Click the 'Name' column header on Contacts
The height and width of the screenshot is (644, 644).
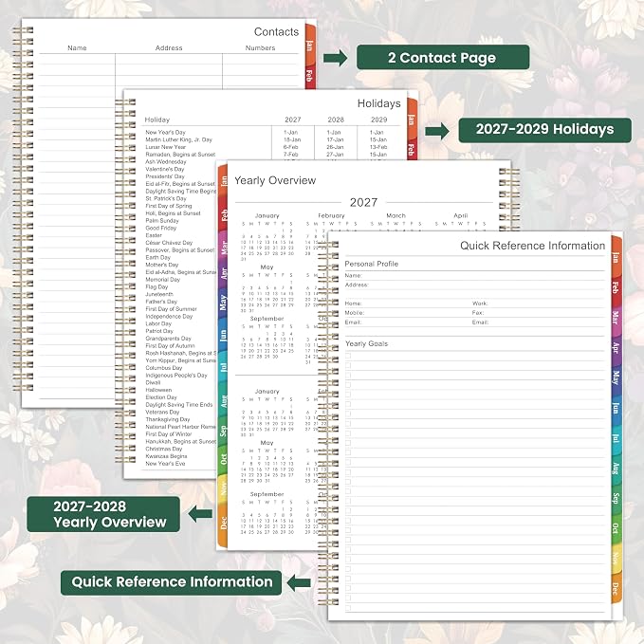77,48
